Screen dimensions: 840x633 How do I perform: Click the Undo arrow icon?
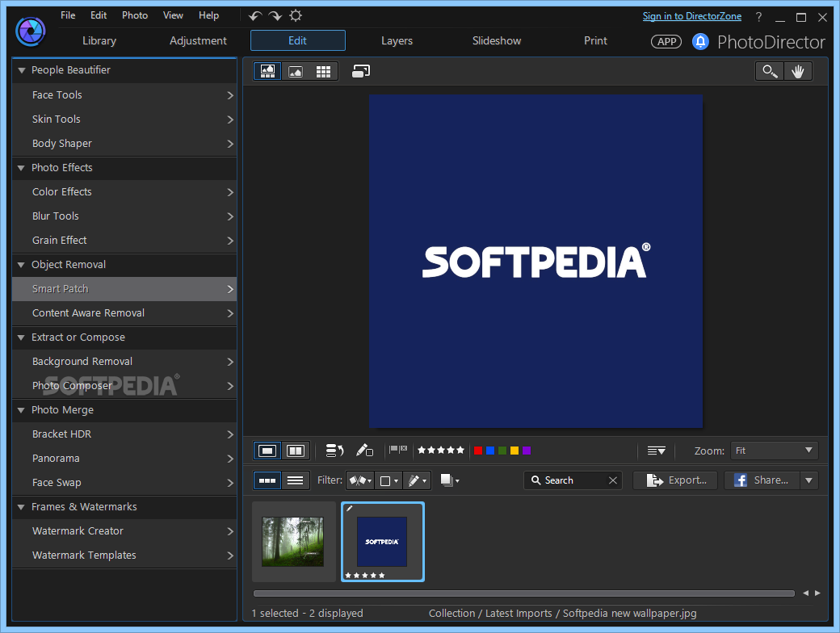point(255,16)
